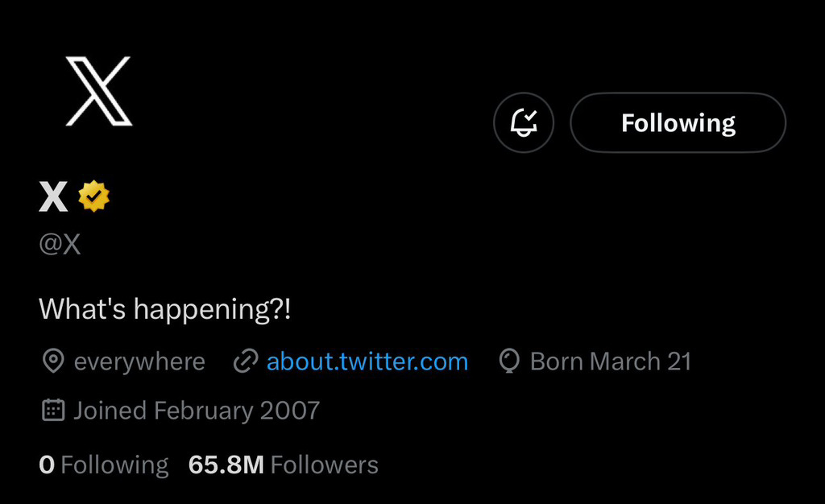Click the "Born March 21" text
This screenshot has height=504, width=825.
click(x=611, y=361)
